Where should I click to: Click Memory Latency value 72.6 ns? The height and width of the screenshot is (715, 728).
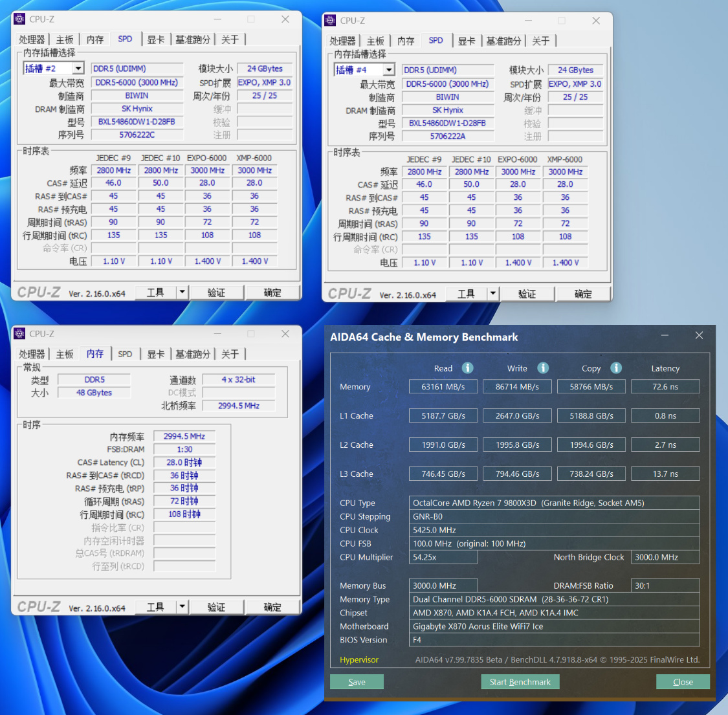pyautogui.click(x=665, y=386)
